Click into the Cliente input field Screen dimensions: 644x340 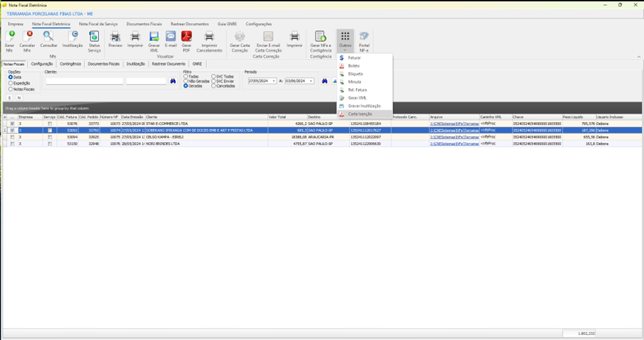[x=84, y=81]
